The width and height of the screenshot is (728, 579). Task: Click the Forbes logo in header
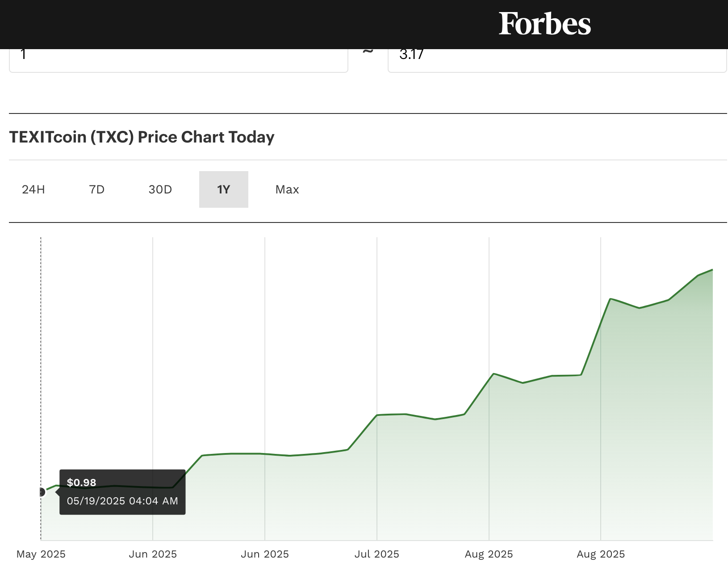[x=544, y=24]
